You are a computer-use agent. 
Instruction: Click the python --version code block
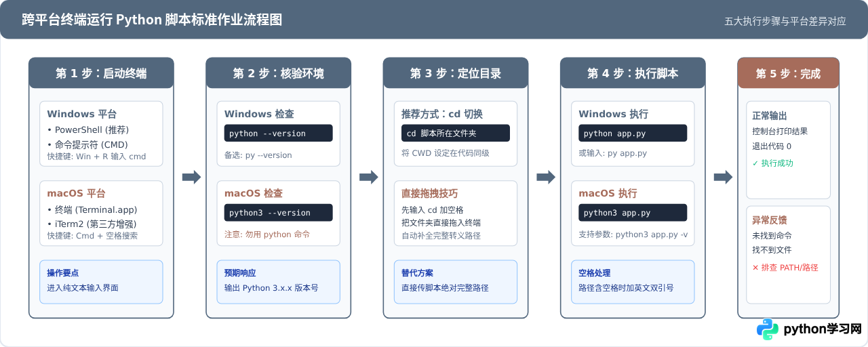point(279,133)
